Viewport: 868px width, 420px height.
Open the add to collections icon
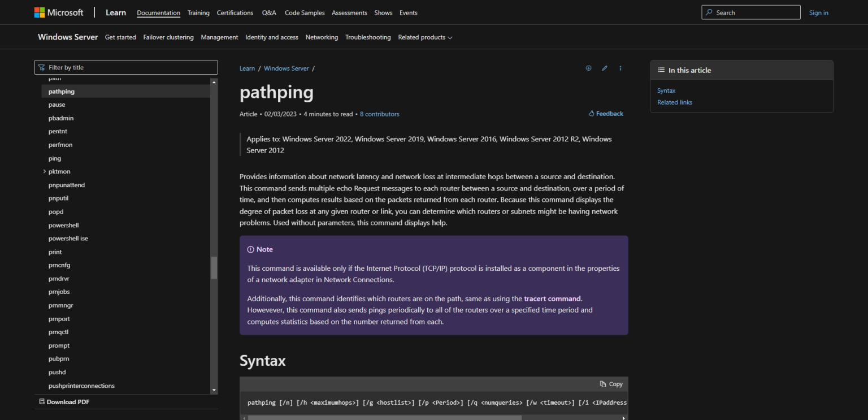(x=588, y=68)
